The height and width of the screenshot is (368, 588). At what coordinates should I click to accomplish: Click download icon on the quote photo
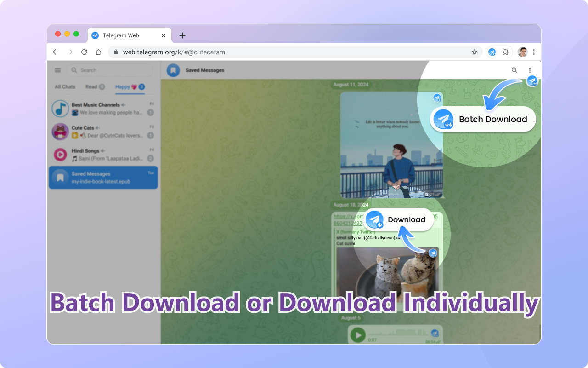437,98
